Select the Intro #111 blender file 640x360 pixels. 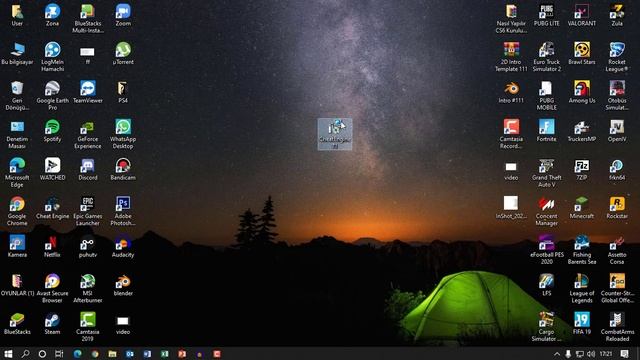pos(511,92)
